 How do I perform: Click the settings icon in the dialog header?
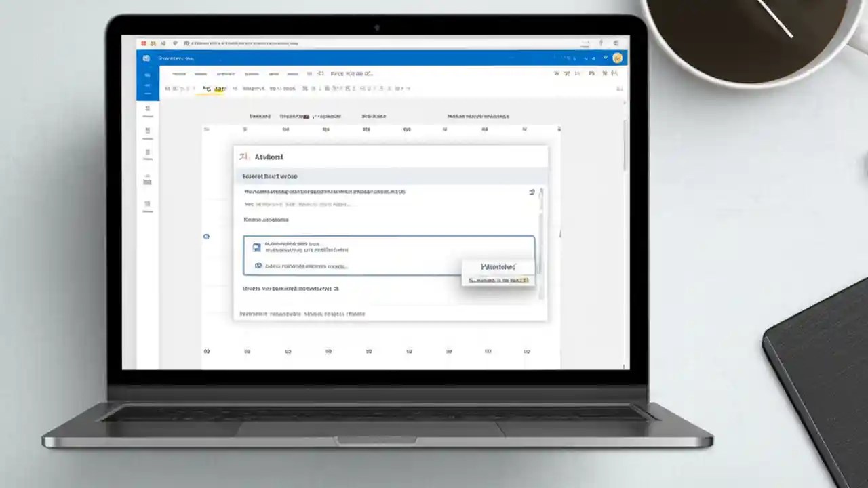[532, 192]
